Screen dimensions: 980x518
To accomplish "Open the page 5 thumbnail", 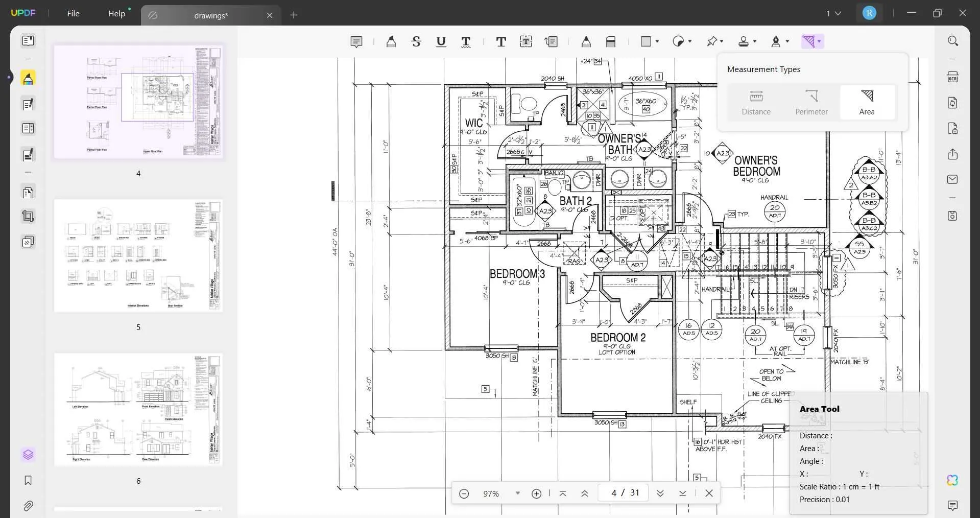I will tap(138, 255).
